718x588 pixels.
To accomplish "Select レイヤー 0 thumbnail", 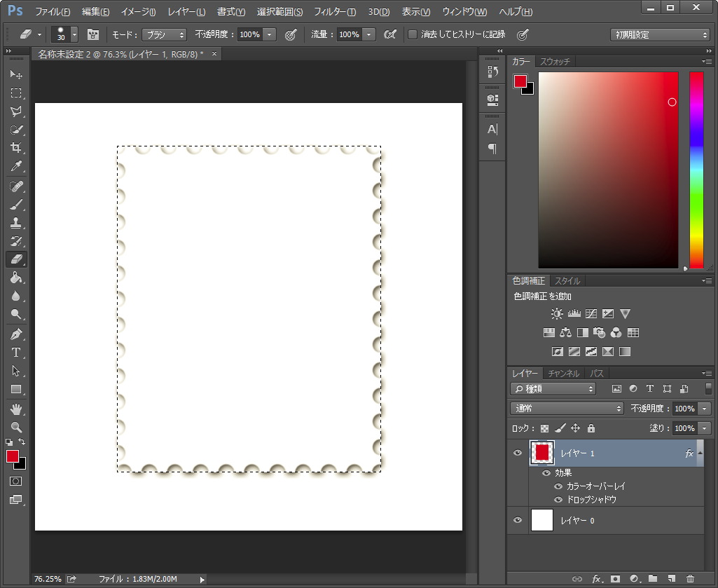I will pyautogui.click(x=542, y=521).
